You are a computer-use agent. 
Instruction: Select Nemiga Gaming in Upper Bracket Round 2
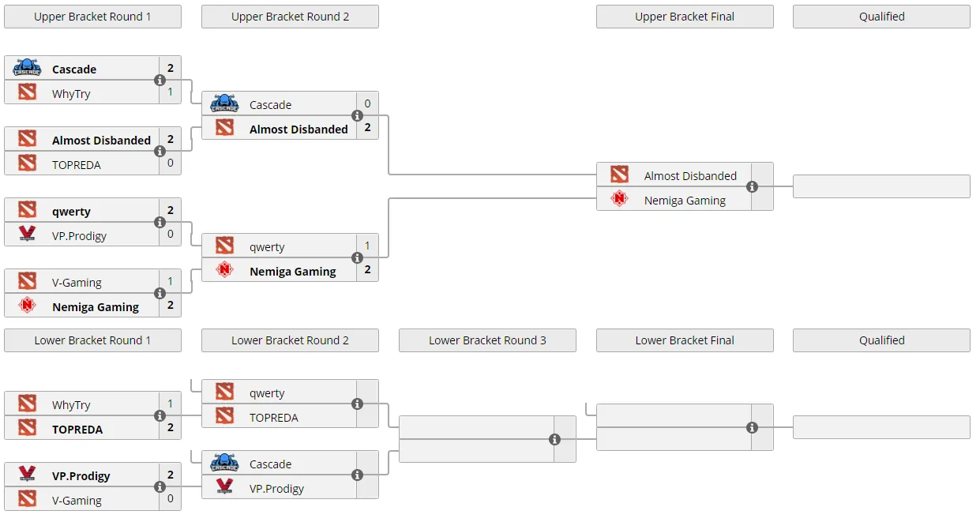[x=293, y=271]
